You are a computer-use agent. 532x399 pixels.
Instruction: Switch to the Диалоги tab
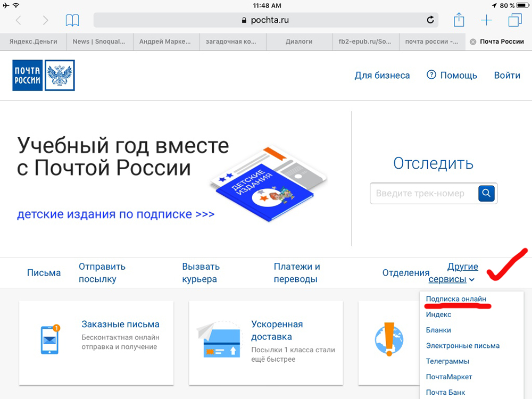pos(299,41)
